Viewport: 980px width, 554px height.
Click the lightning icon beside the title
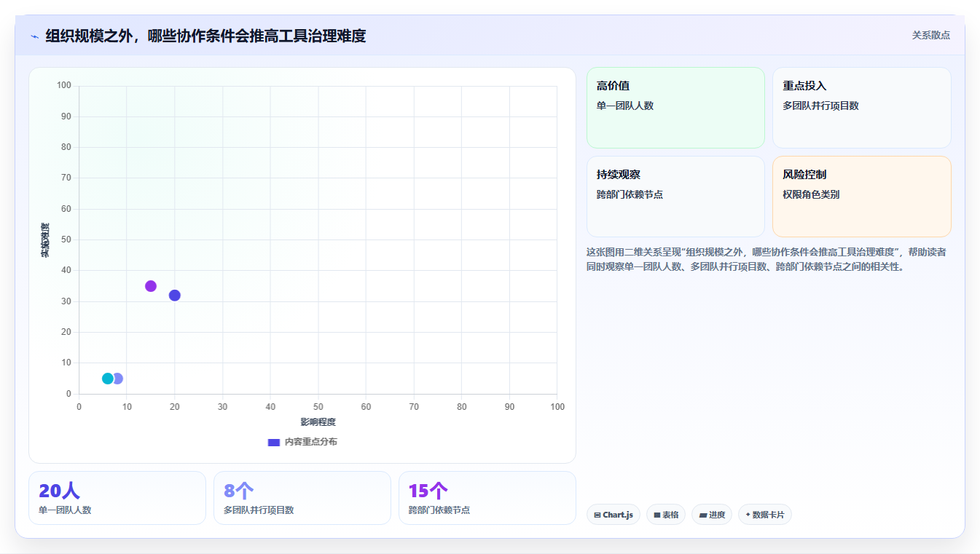point(34,36)
